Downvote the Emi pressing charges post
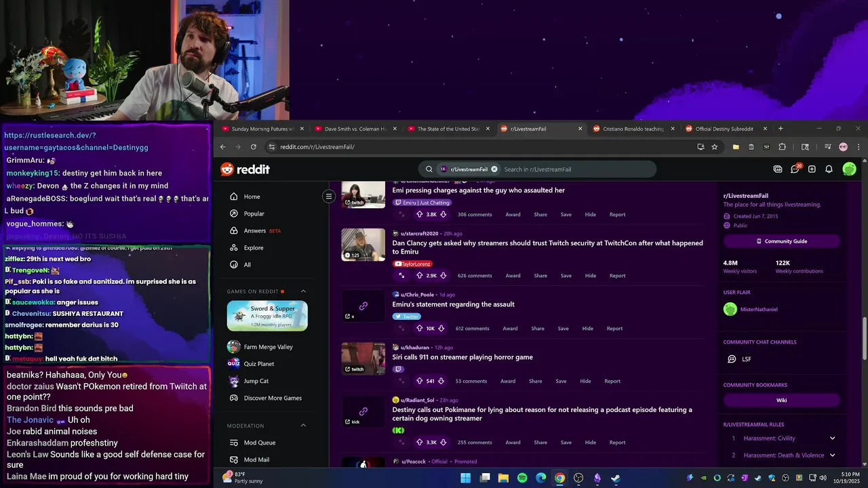Image resolution: width=868 pixels, height=488 pixels. (443, 214)
